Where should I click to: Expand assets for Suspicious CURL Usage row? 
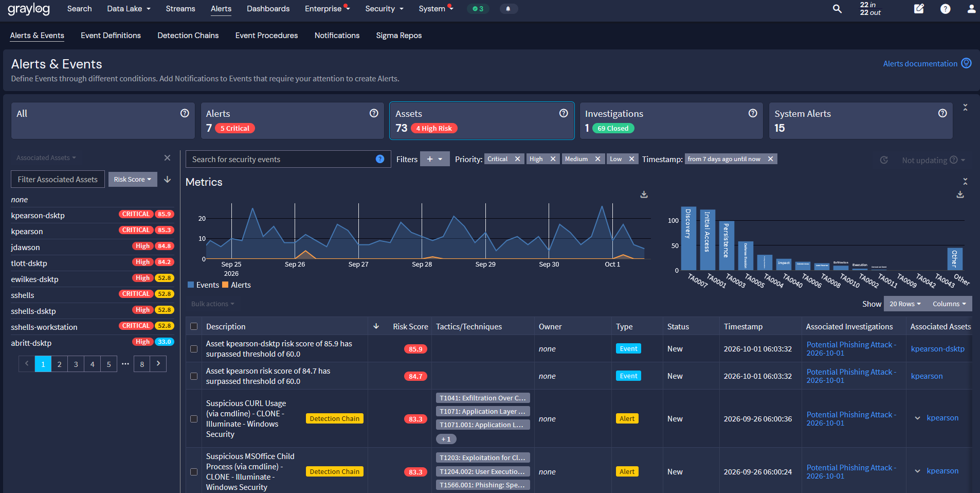tap(917, 418)
